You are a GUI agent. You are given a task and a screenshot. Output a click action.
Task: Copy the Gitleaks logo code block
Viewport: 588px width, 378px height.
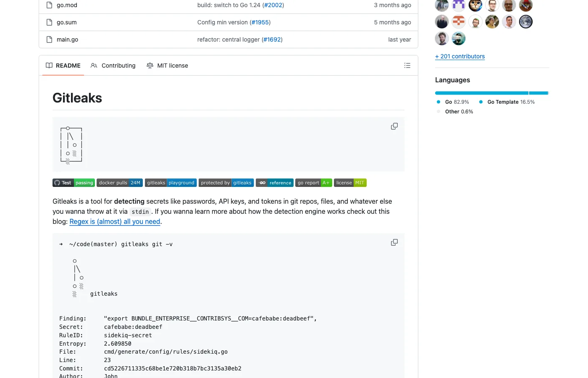394,126
